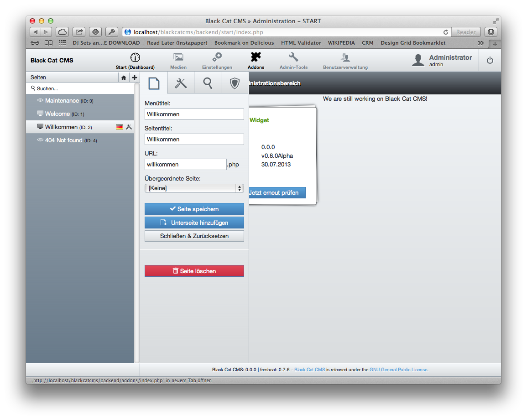Switch to the page document tab
Image resolution: width=527 pixels, height=420 pixels.
(x=154, y=83)
